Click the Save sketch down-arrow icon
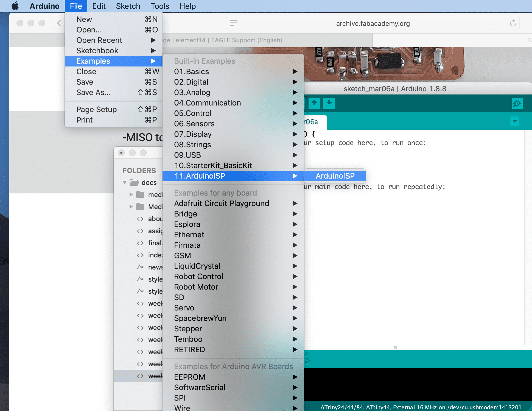This screenshot has height=411, width=532. [329, 104]
